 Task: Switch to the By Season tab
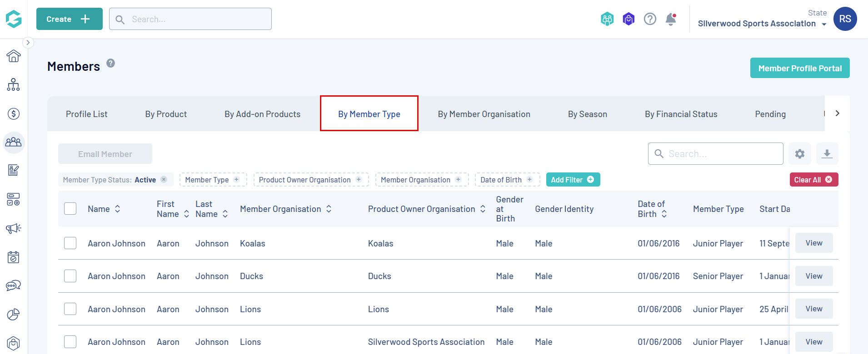587,114
